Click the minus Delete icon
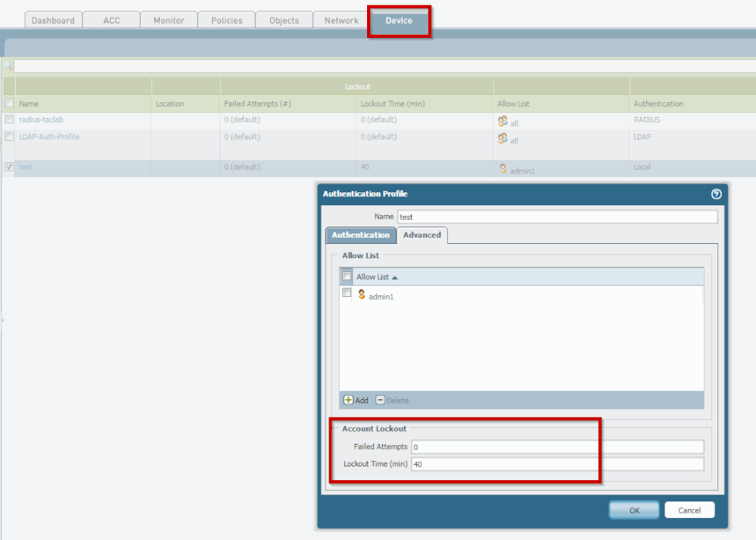 coord(381,400)
